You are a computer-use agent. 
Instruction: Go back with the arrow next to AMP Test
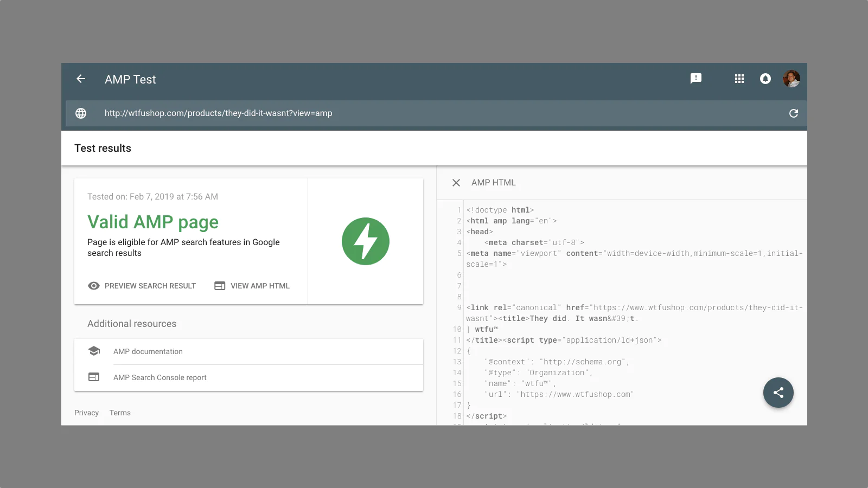[x=81, y=79]
